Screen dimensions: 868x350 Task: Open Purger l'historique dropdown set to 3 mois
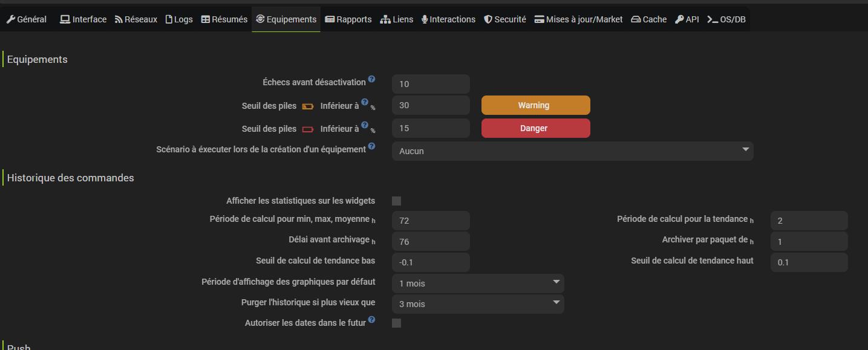point(478,304)
